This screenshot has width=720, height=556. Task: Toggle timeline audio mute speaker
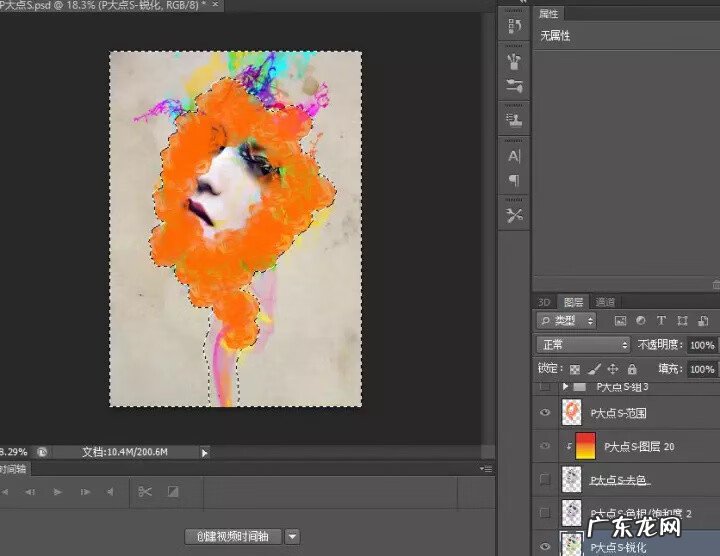point(110,492)
